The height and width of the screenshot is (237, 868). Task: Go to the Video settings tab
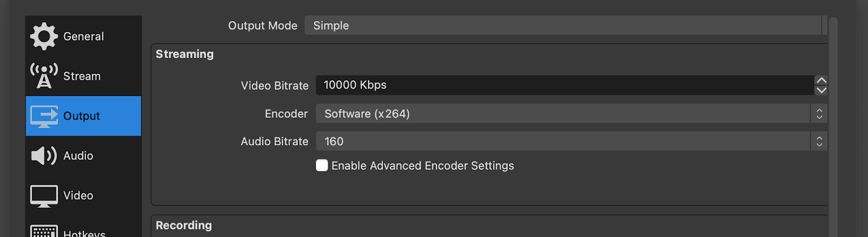point(78,196)
